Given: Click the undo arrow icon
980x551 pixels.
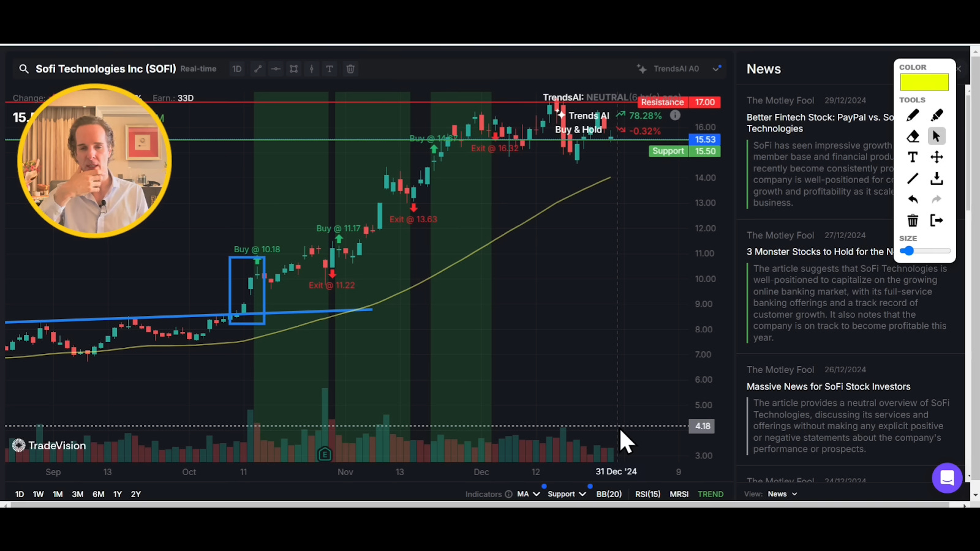Looking at the screenshot, I should coord(913,200).
